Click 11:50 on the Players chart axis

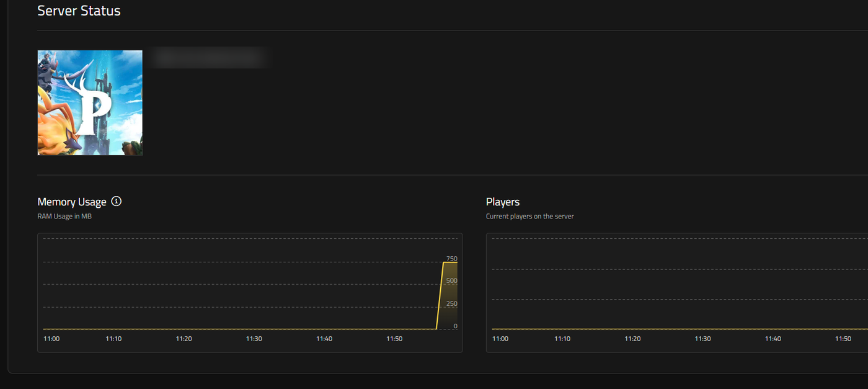point(843,339)
